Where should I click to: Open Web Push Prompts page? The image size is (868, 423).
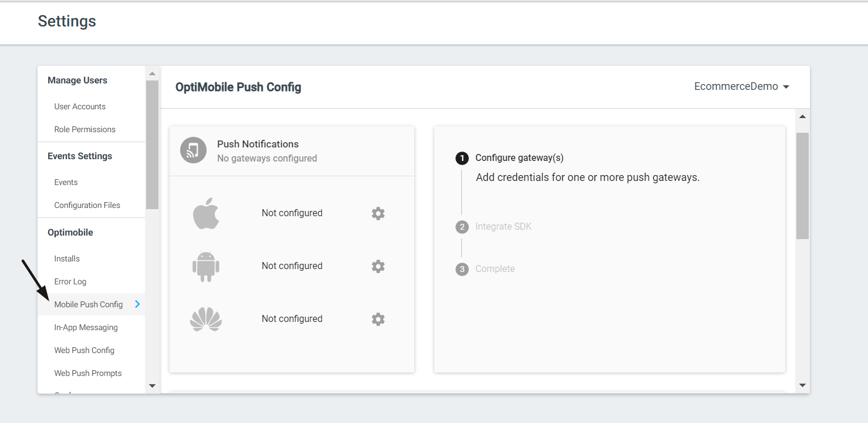(x=88, y=373)
